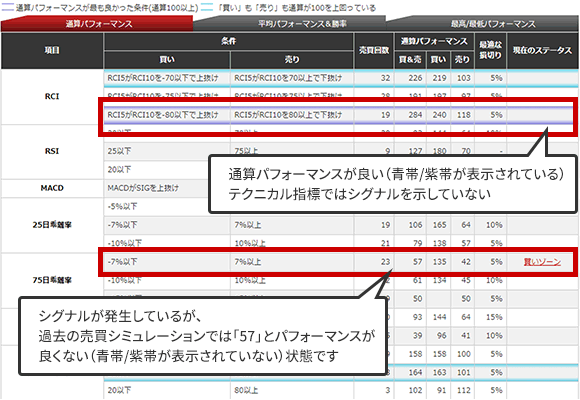Click the 284 performance value
The width and height of the screenshot is (580, 400).
tap(415, 115)
